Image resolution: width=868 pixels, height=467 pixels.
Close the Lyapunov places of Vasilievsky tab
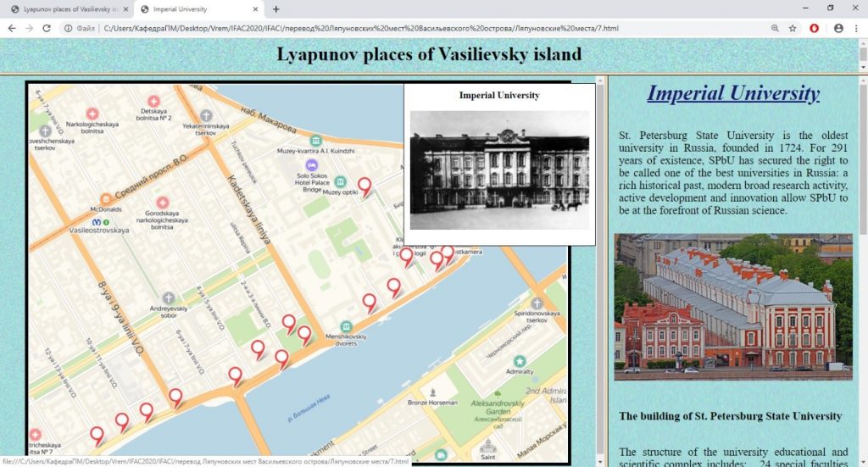tap(125, 9)
